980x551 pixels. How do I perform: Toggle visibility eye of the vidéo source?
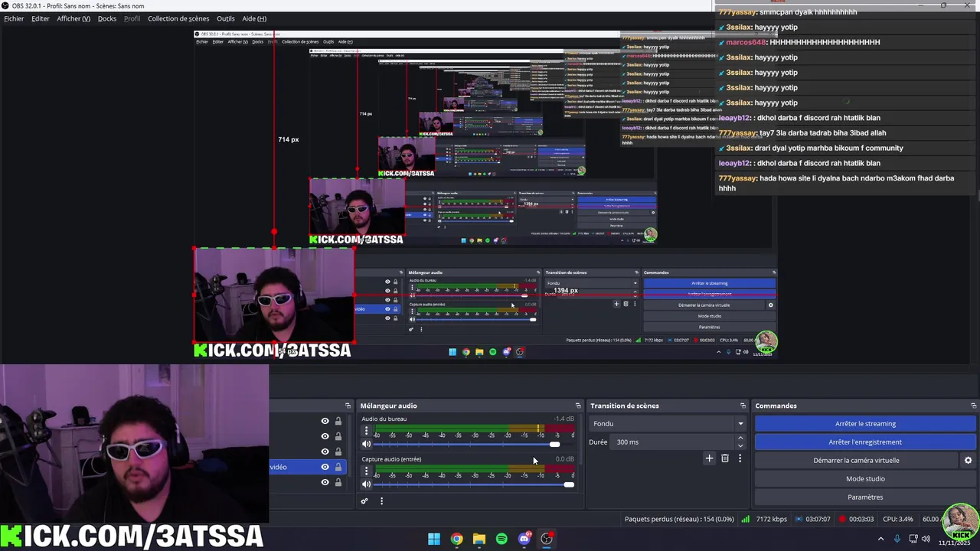325,467
